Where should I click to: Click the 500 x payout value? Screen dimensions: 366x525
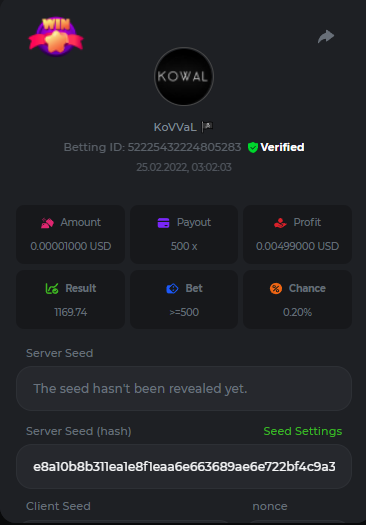click(x=184, y=246)
